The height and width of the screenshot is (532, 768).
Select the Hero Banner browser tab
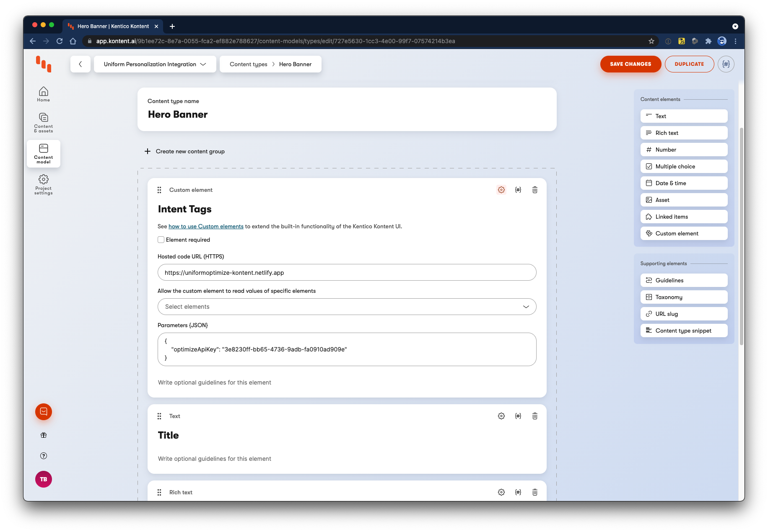pos(112,26)
